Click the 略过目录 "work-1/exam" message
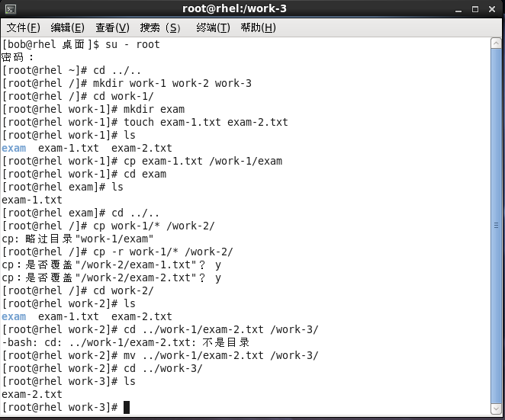The height and width of the screenshot is (420, 505). (78, 239)
